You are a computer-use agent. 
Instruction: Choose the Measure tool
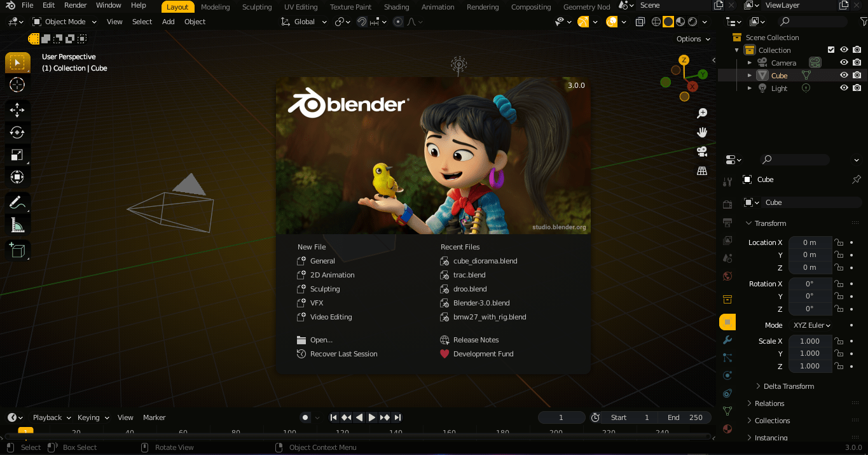click(x=17, y=225)
